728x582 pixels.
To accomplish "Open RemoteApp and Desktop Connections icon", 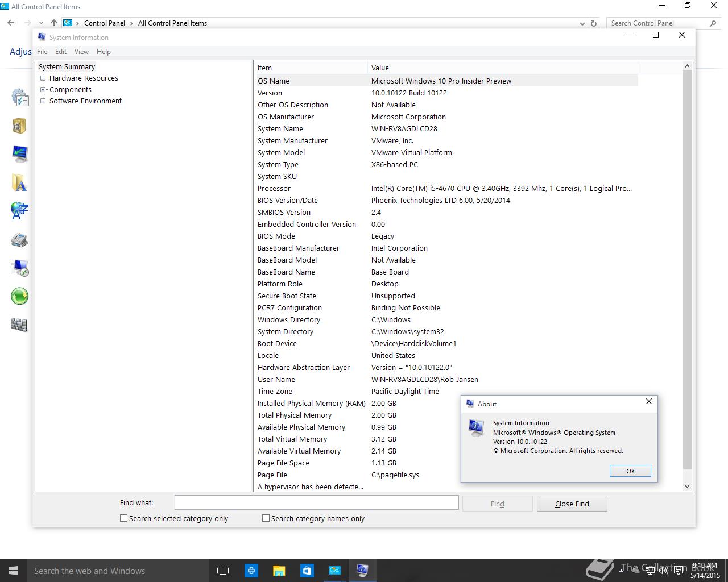I will (20, 268).
